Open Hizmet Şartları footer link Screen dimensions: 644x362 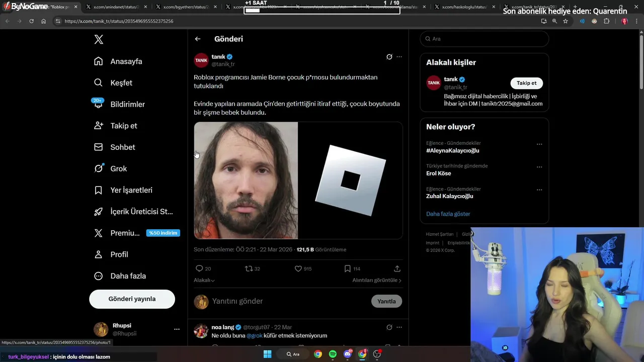click(439, 234)
